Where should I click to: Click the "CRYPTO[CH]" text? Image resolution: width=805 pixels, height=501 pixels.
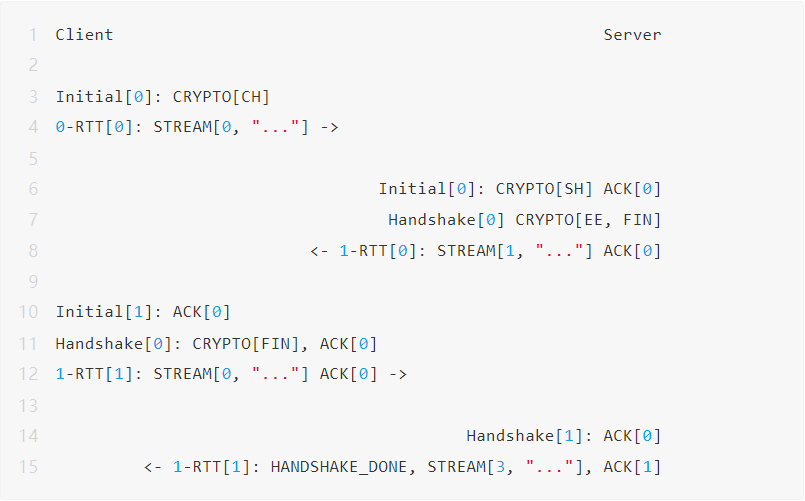pos(221,97)
